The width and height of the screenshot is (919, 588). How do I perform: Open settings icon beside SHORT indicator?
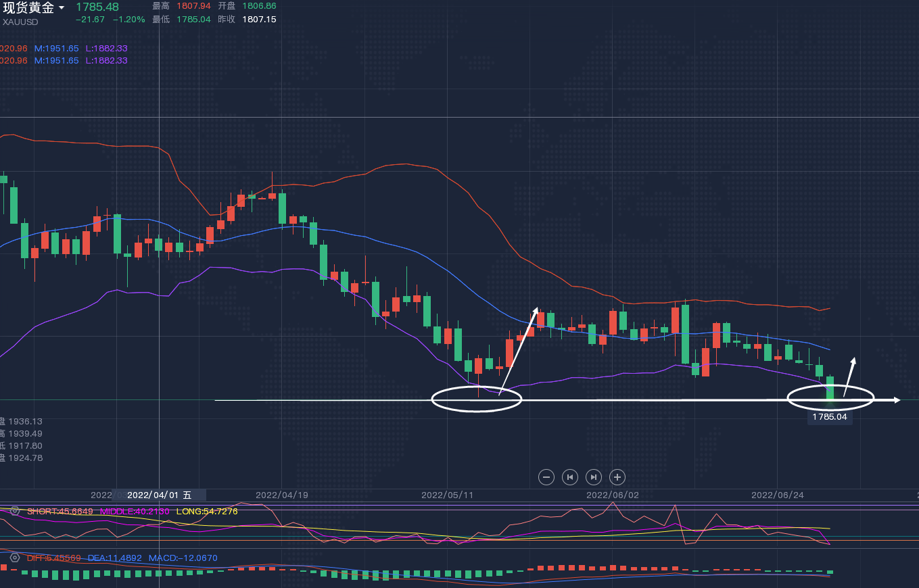coord(15,511)
